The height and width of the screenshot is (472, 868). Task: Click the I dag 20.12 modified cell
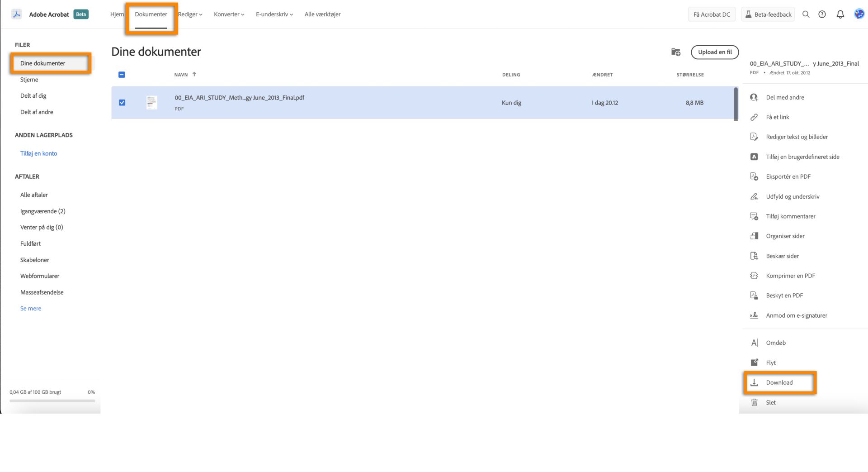tap(605, 103)
